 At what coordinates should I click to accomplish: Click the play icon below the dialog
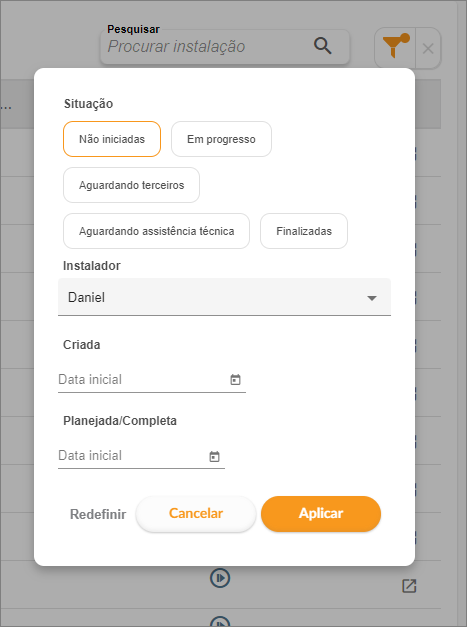pos(220,578)
